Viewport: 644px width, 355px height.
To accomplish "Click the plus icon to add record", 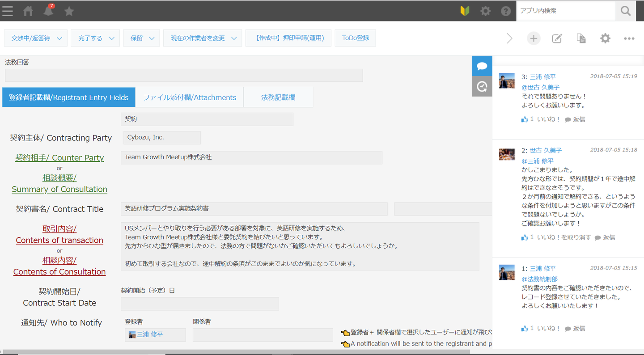I will [x=533, y=38].
